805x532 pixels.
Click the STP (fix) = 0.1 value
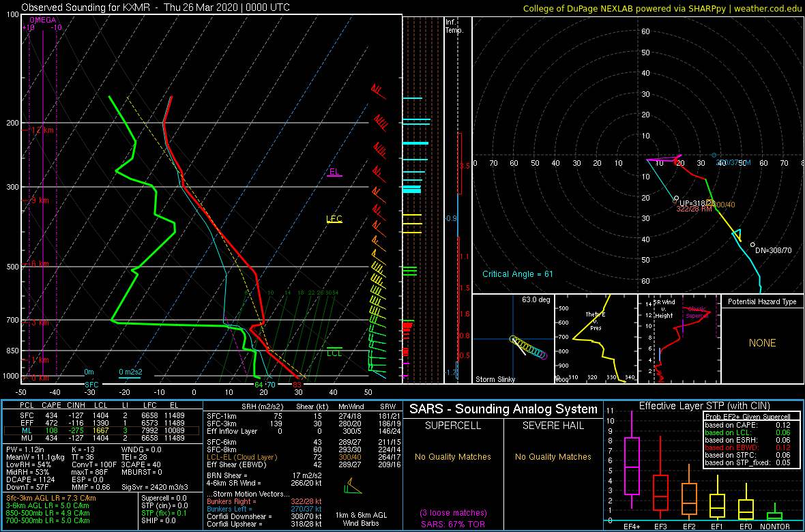(x=164, y=513)
